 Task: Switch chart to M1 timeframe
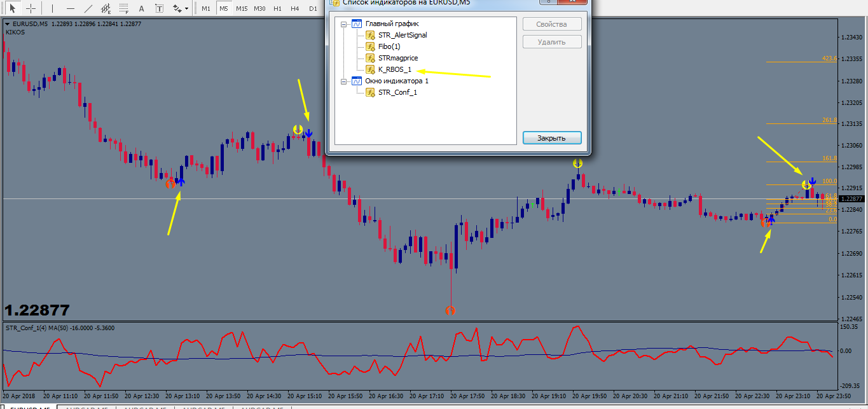(x=205, y=9)
